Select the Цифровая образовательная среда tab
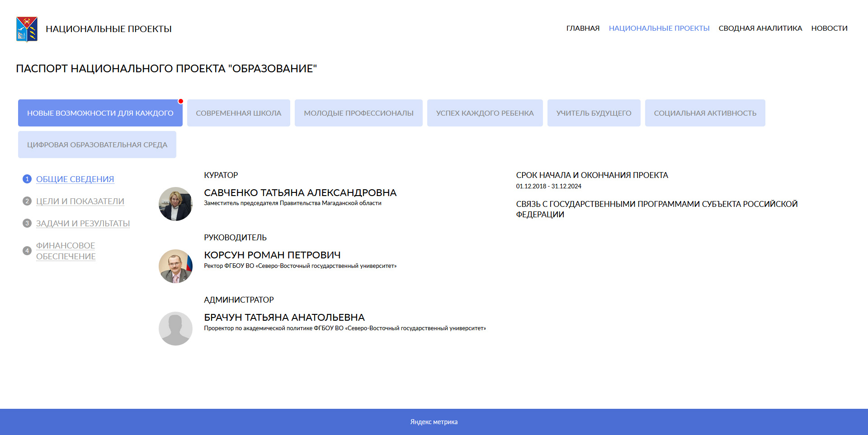868x435 pixels. point(97,145)
